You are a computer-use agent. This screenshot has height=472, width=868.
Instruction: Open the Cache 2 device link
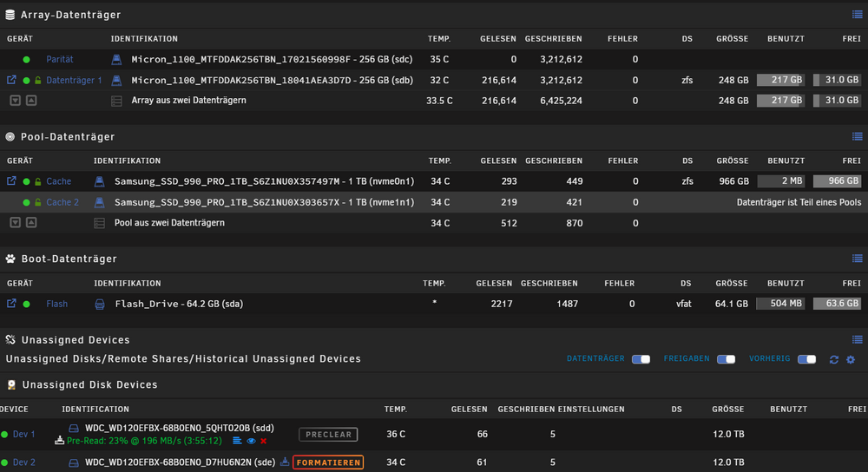pyautogui.click(x=62, y=202)
